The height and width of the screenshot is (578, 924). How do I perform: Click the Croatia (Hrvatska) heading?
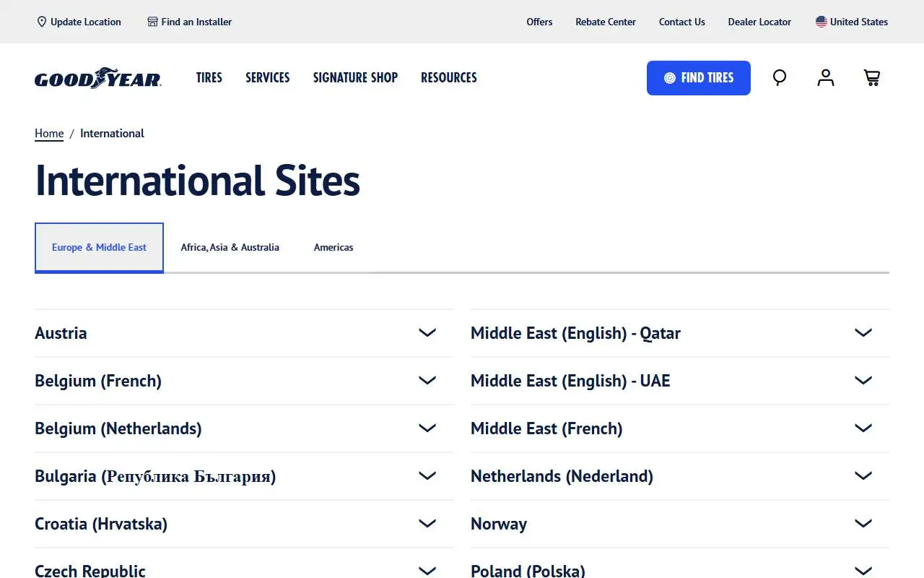tap(101, 524)
